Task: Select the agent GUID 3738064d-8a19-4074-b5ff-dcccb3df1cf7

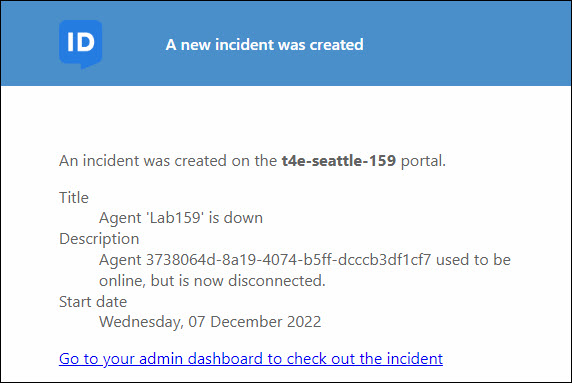Action: [289, 260]
